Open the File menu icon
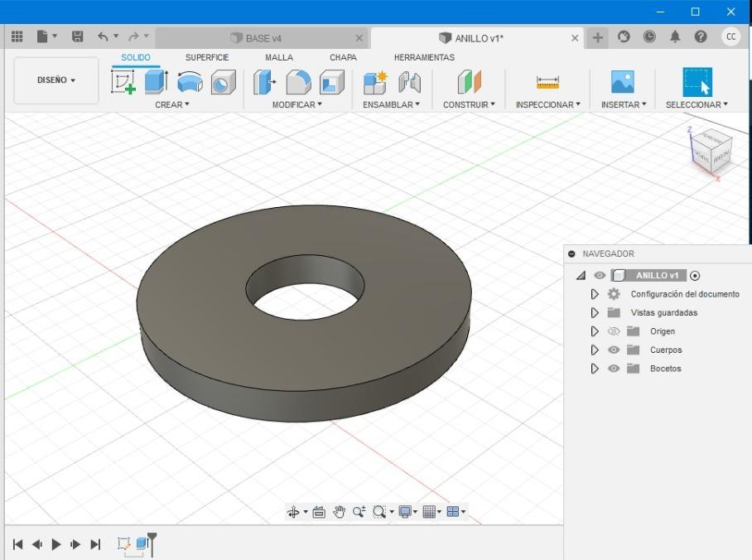 coord(43,36)
